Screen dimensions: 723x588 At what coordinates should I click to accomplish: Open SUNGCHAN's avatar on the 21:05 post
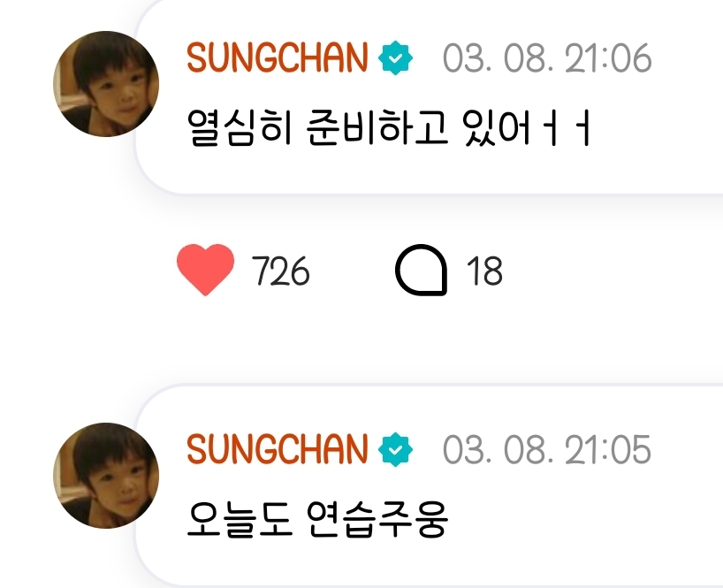(106, 476)
